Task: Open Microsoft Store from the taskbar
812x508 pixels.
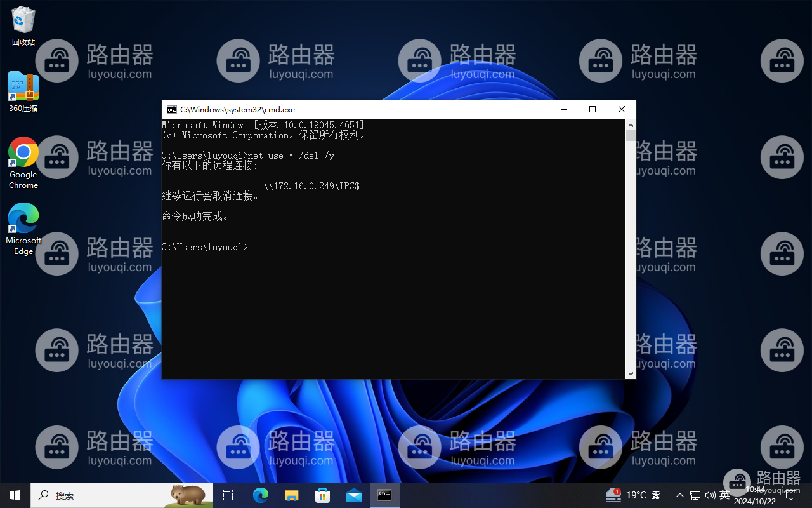Action: (x=323, y=495)
